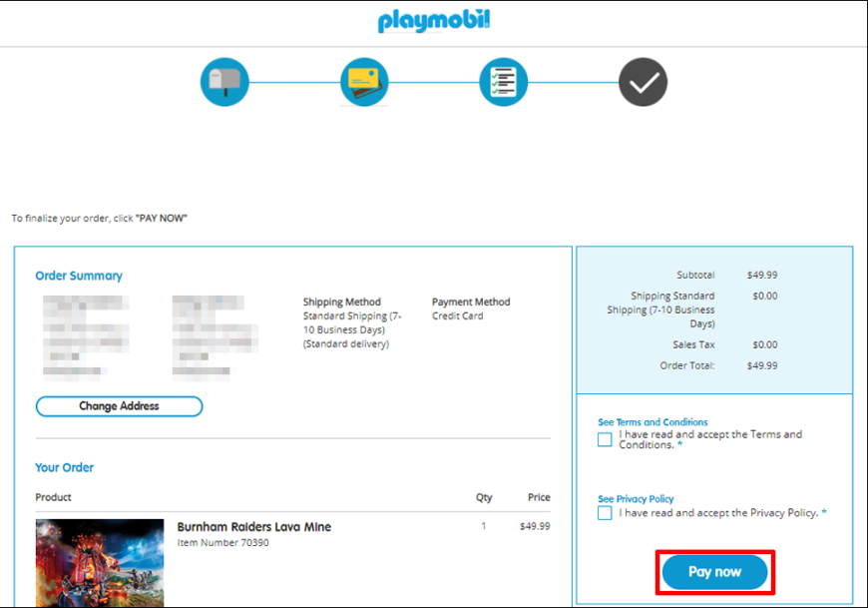Open the See Terms and Conditions link
The image size is (868, 608).
[652, 422]
